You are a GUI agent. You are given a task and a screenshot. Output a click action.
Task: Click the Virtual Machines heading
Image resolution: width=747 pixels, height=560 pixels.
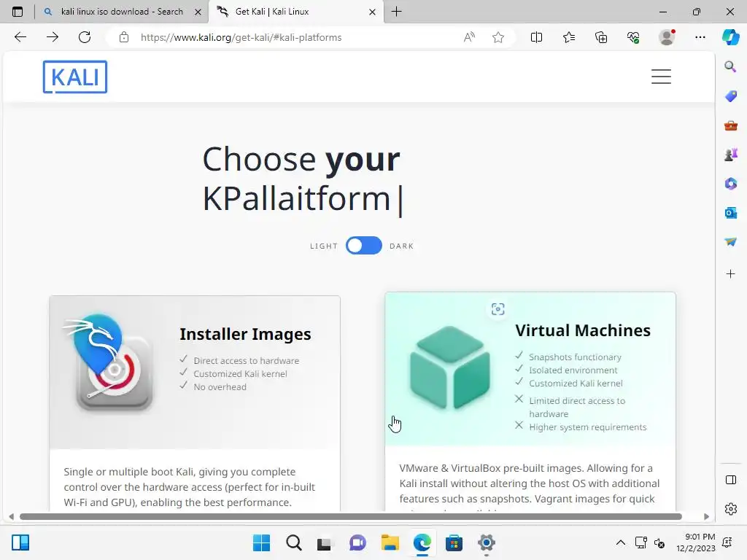pos(583,330)
